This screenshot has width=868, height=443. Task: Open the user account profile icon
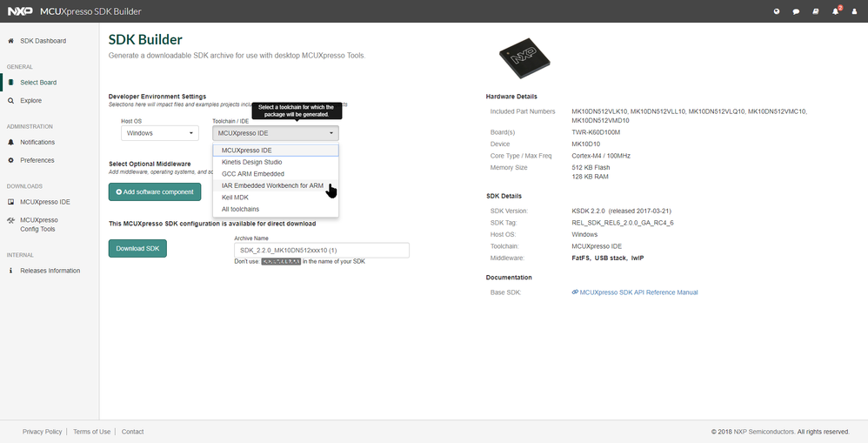(x=854, y=11)
